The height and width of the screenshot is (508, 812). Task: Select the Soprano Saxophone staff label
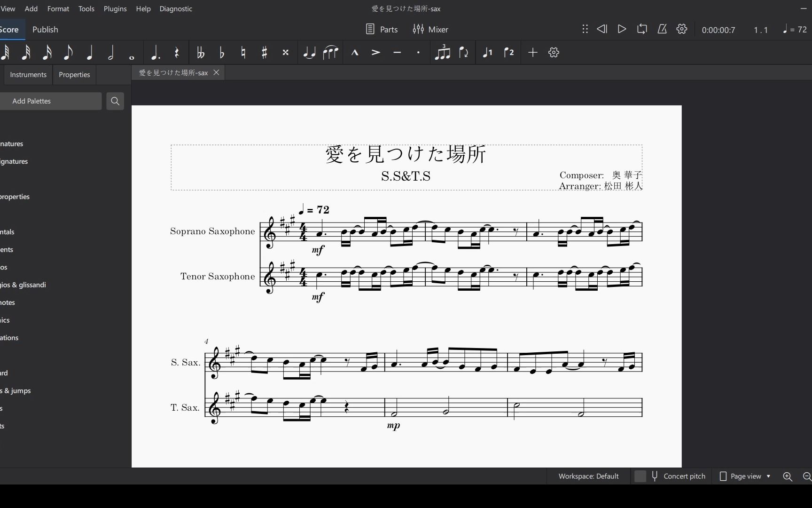pyautogui.click(x=212, y=231)
